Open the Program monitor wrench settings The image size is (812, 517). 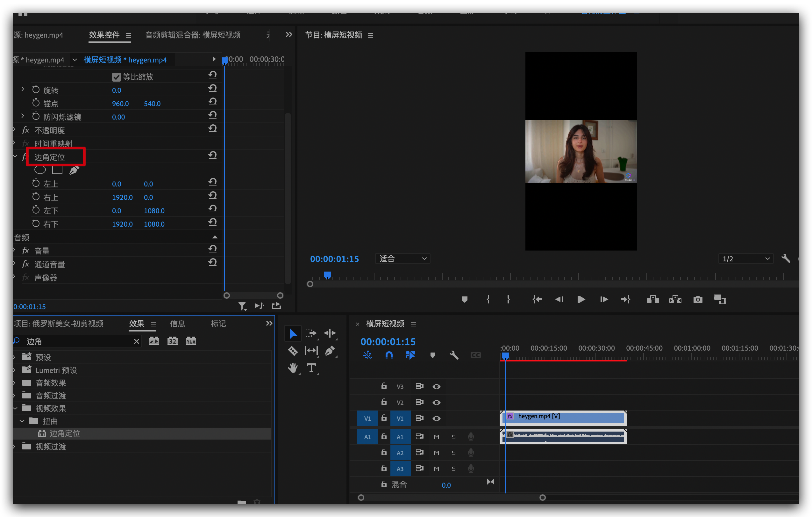pos(786,259)
